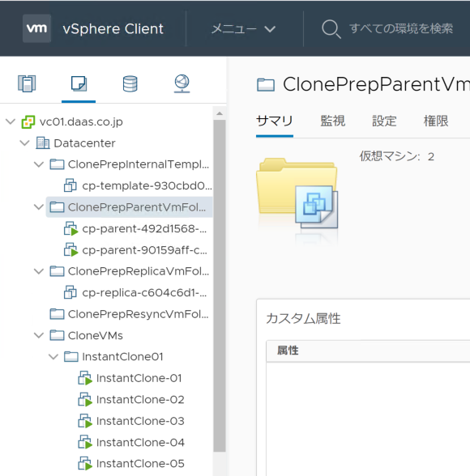Select the VMs and Templates view icon
470x476 pixels.
pyautogui.click(x=79, y=83)
